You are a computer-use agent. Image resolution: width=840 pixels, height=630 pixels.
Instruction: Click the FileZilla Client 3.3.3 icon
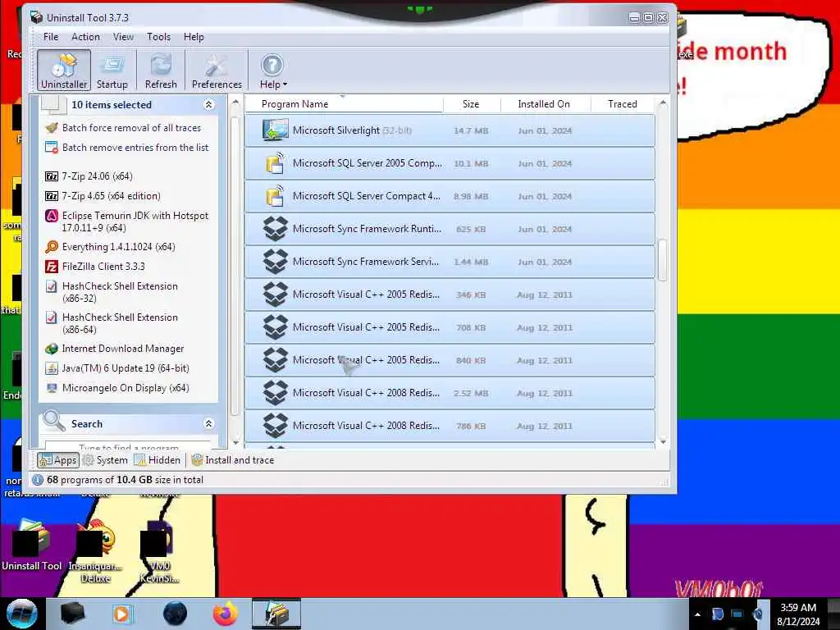52,267
